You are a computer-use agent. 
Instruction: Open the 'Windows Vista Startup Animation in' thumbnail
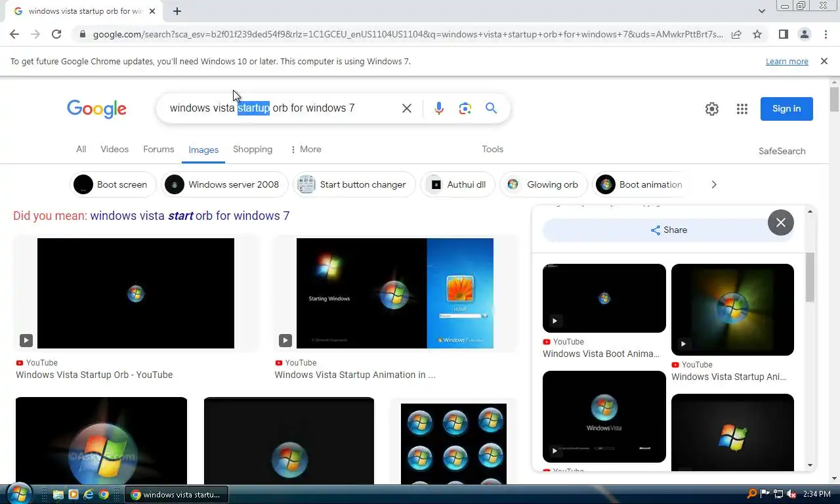point(395,293)
